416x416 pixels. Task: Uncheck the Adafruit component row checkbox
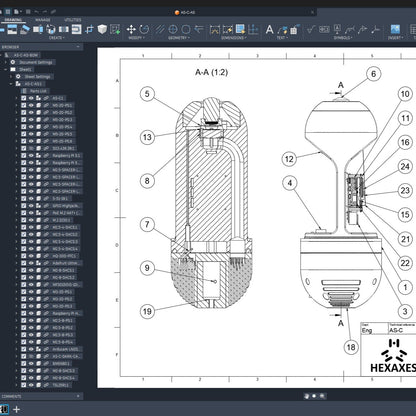23,263
